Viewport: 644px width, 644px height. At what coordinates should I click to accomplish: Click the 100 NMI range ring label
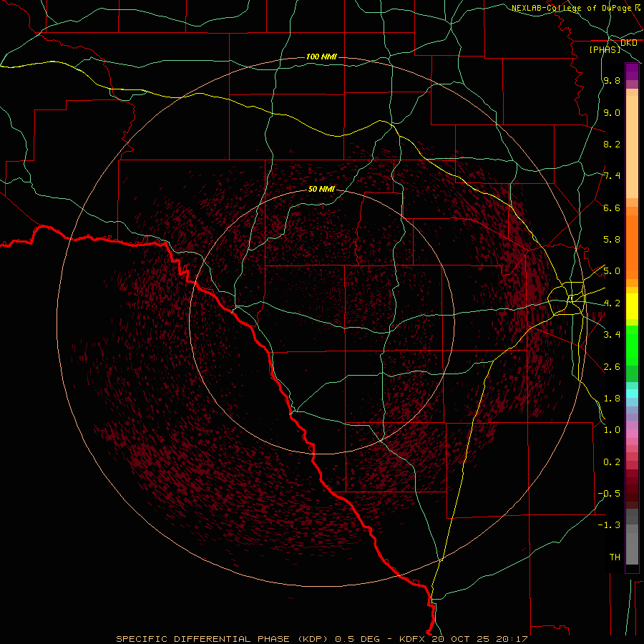[321, 57]
